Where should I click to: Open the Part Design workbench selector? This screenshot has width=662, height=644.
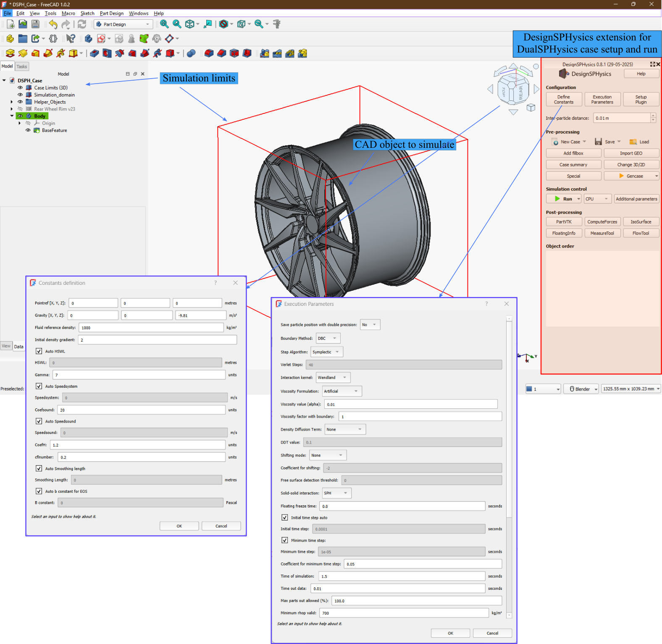coord(123,24)
